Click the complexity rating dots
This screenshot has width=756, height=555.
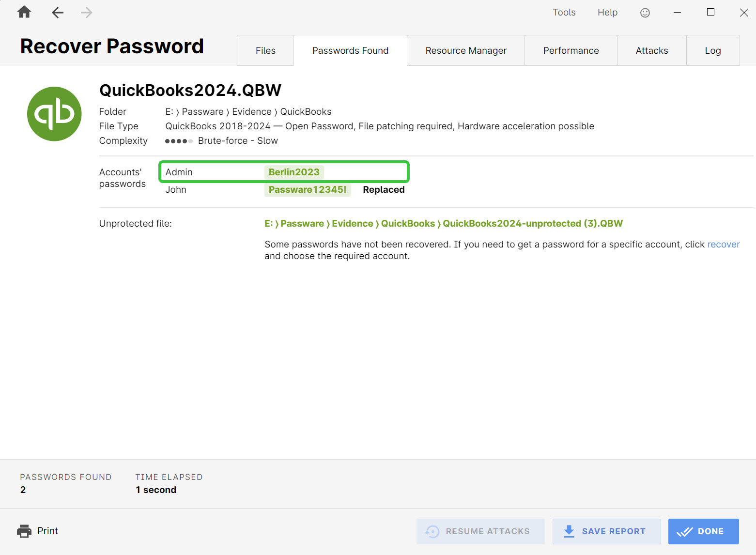(179, 140)
